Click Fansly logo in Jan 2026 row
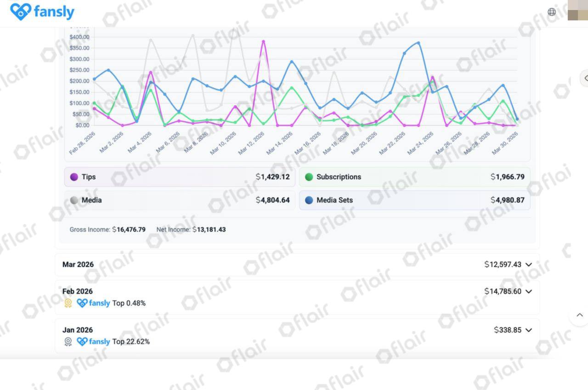Viewport: 588px width, 390px height. tap(93, 342)
